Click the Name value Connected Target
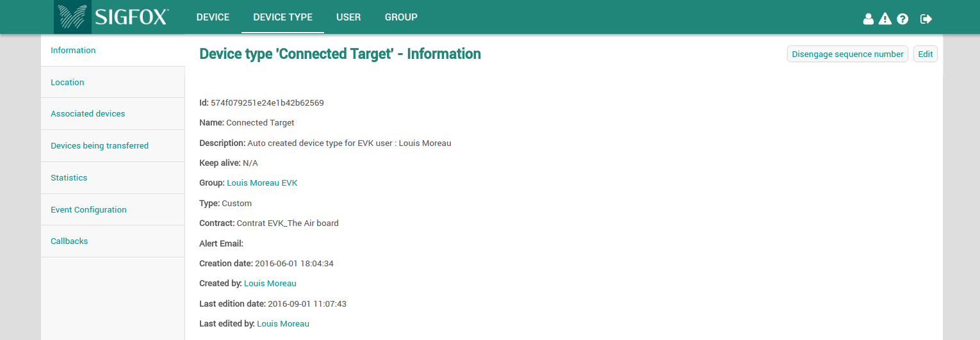The height and width of the screenshot is (340, 980). tap(260, 123)
